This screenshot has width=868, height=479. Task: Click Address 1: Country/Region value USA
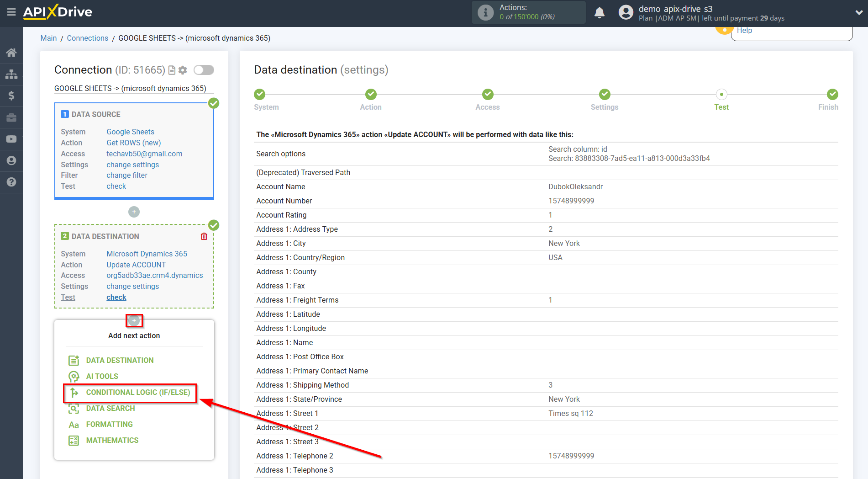tap(555, 257)
